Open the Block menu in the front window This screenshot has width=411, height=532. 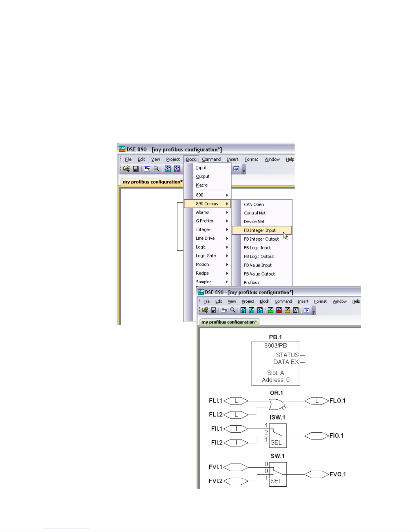(x=265, y=301)
